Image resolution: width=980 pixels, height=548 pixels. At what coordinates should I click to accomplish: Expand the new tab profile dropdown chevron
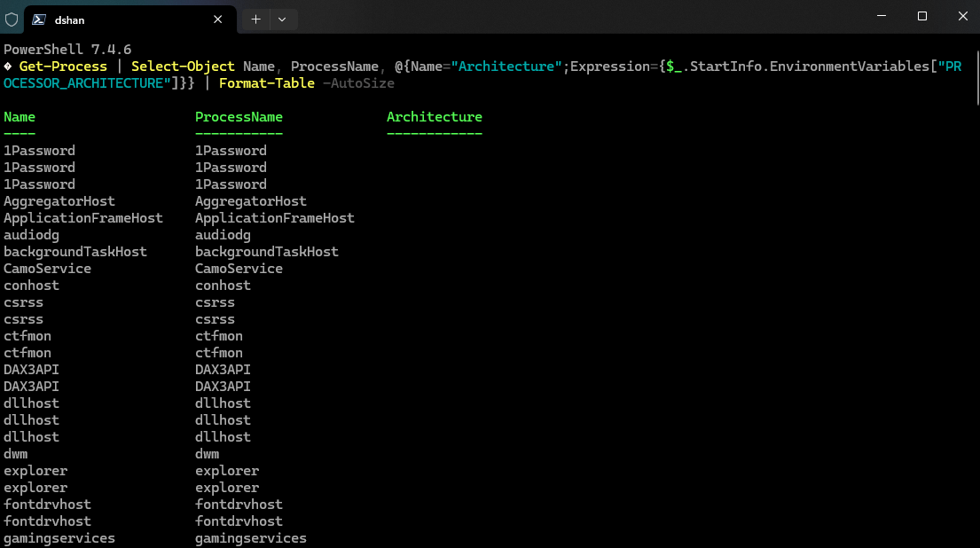(x=282, y=19)
